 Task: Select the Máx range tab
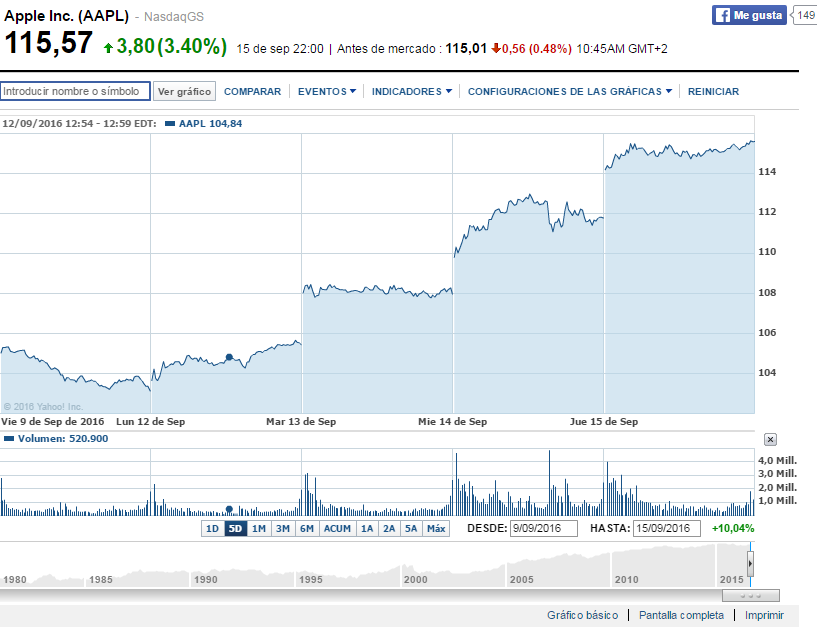436,529
